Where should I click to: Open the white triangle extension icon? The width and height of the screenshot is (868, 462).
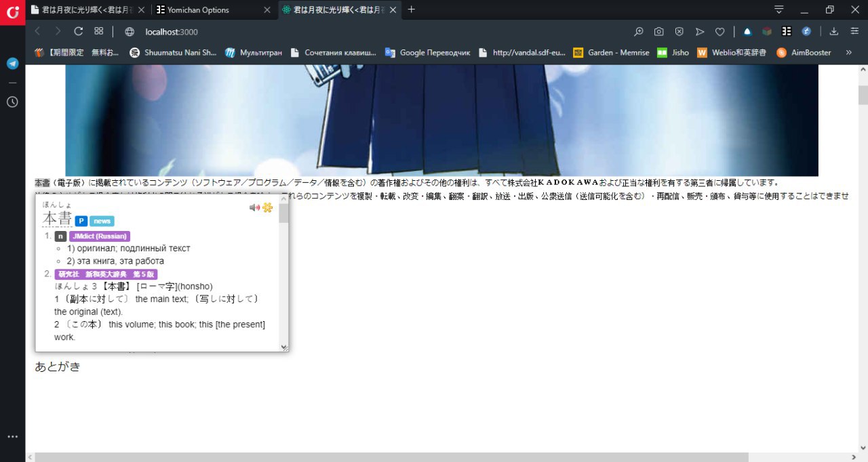coord(747,31)
